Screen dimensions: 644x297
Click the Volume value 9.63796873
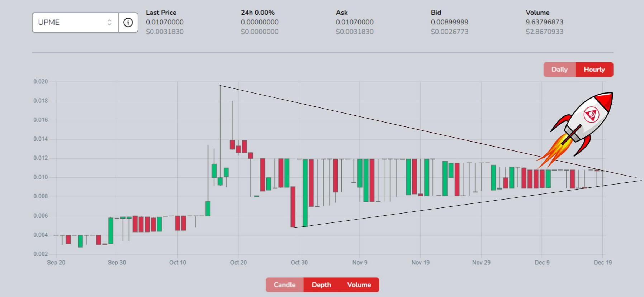[545, 22]
